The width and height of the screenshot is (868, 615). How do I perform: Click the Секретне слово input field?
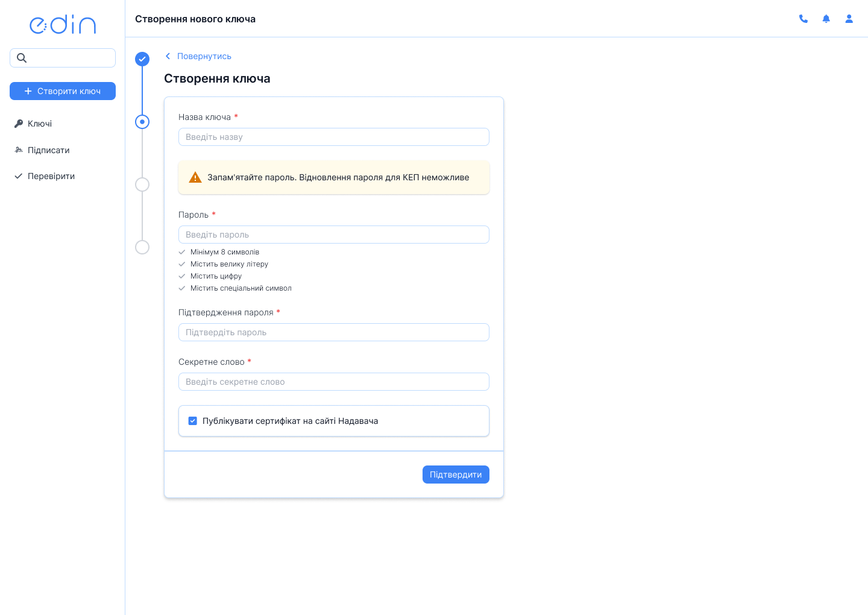coord(333,382)
